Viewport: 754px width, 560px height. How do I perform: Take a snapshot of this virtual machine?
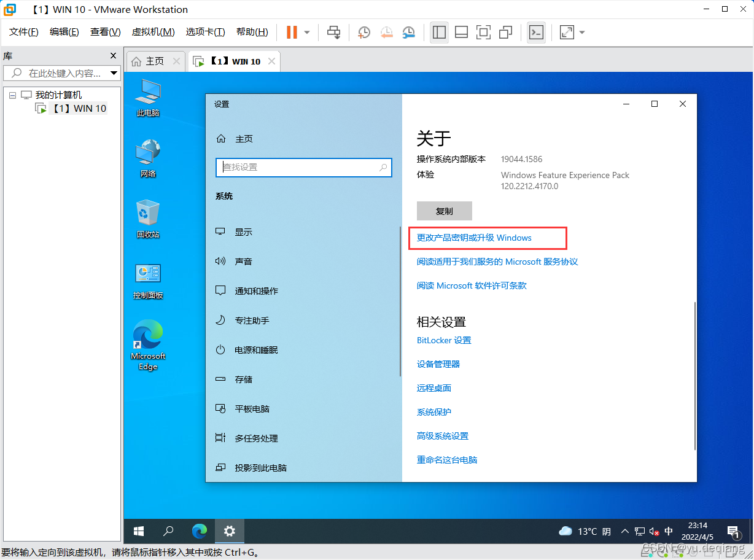pos(364,32)
